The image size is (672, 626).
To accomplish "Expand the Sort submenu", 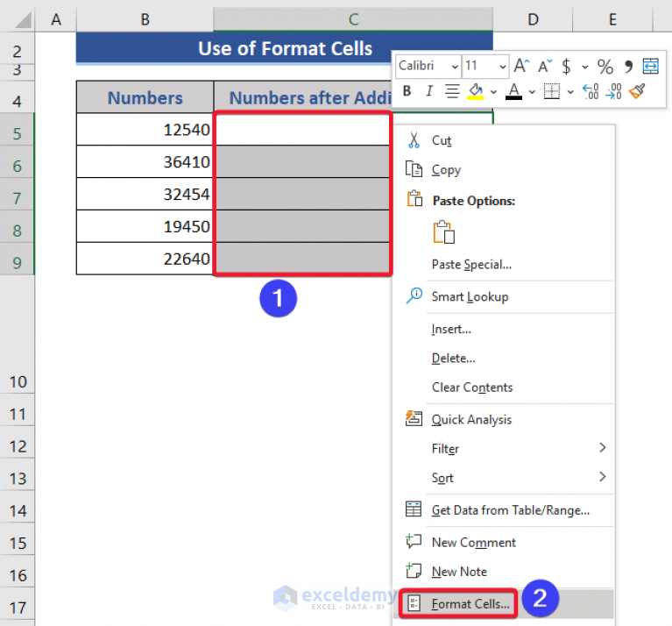I will (504, 478).
